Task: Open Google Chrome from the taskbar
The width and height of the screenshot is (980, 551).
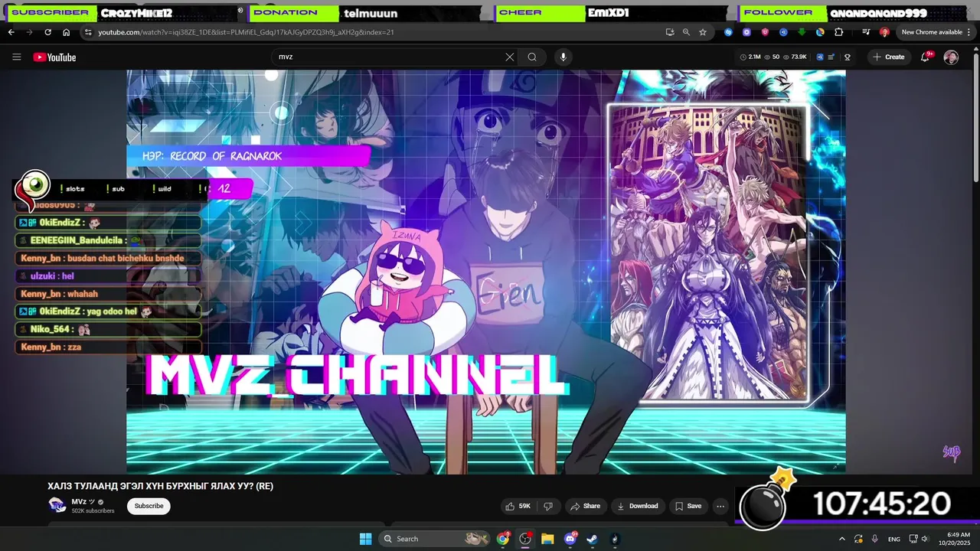Action: 503,539
